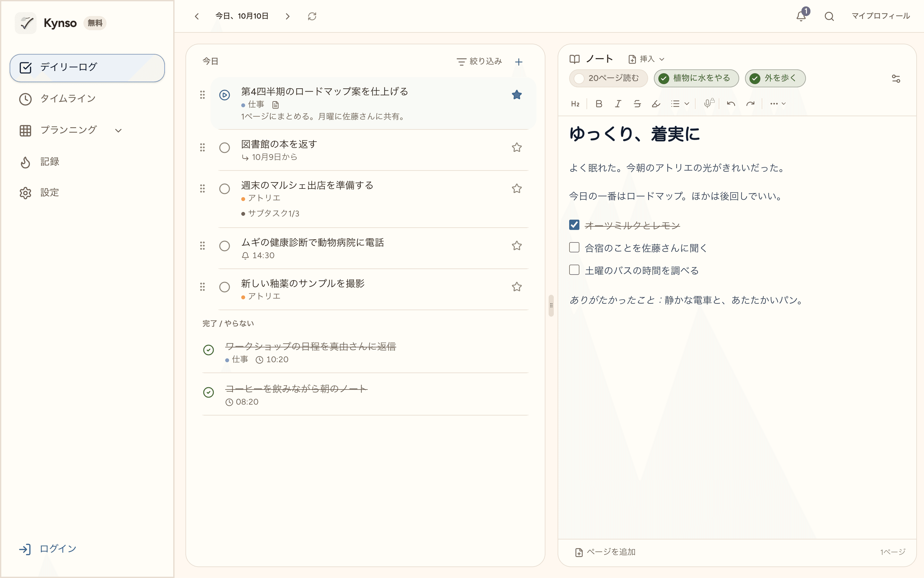Click the H2 heading button

click(575, 104)
